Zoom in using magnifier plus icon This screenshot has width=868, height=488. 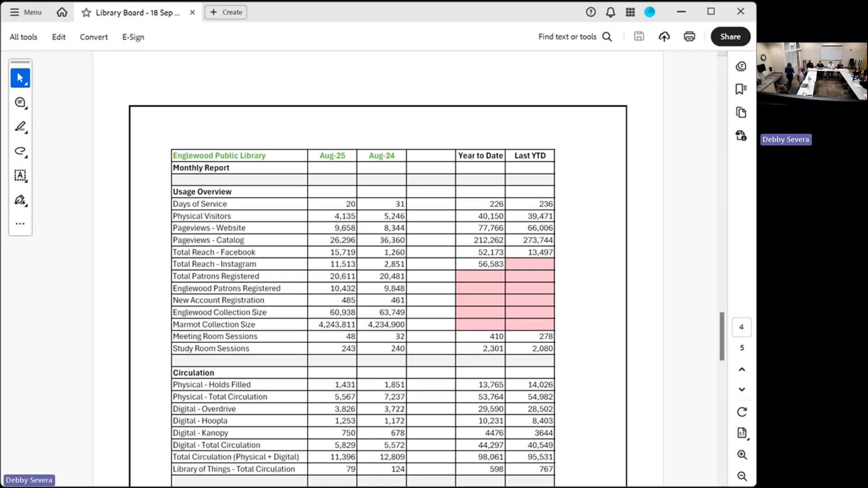point(741,455)
